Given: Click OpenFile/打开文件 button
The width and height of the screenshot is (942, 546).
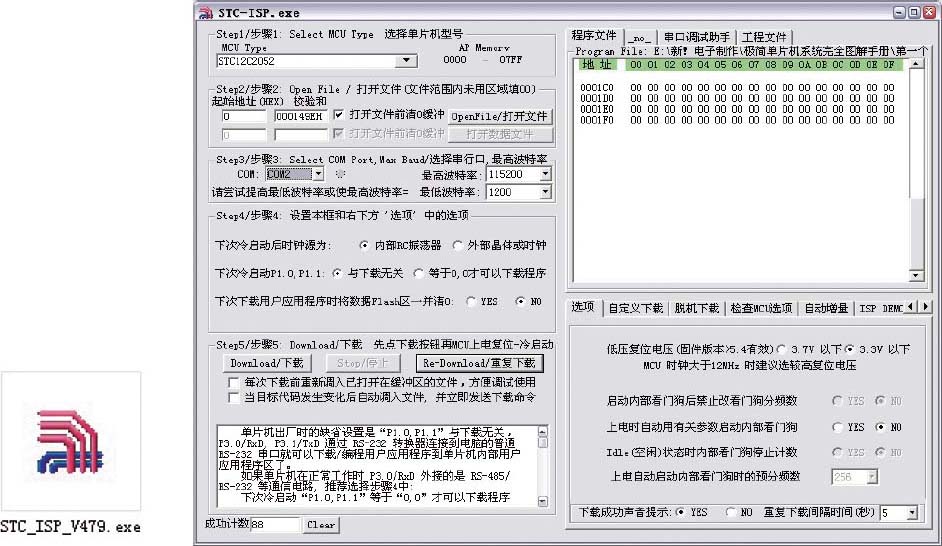Looking at the screenshot, I should pos(499,117).
